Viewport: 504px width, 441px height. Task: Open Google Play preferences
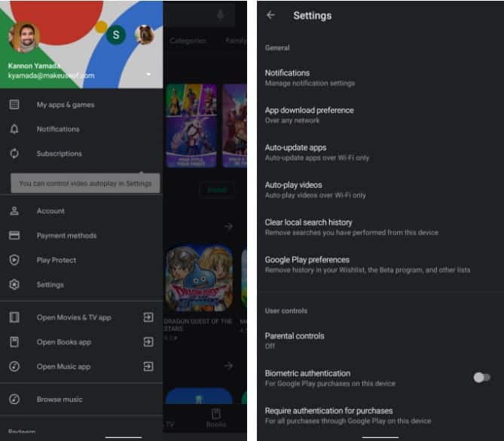(380, 264)
